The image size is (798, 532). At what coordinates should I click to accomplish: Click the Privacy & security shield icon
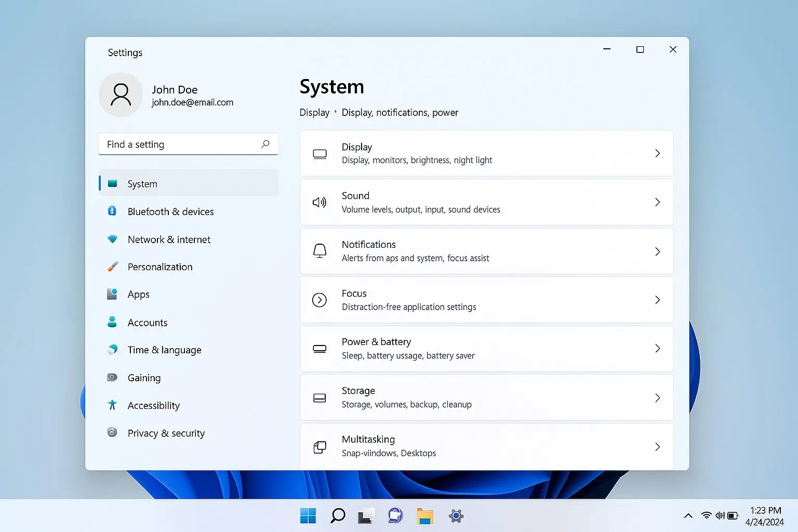[x=112, y=432]
